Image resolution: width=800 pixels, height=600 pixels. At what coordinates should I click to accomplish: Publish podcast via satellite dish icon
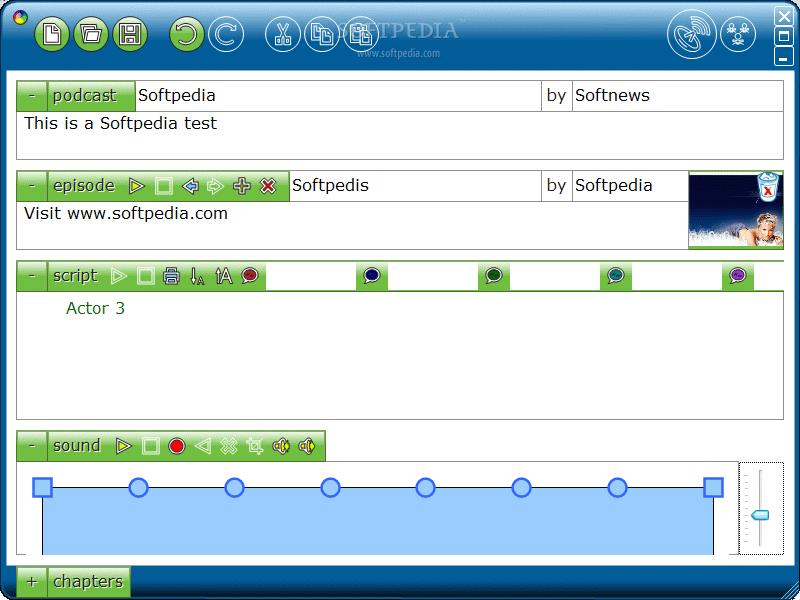click(x=692, y=34)
